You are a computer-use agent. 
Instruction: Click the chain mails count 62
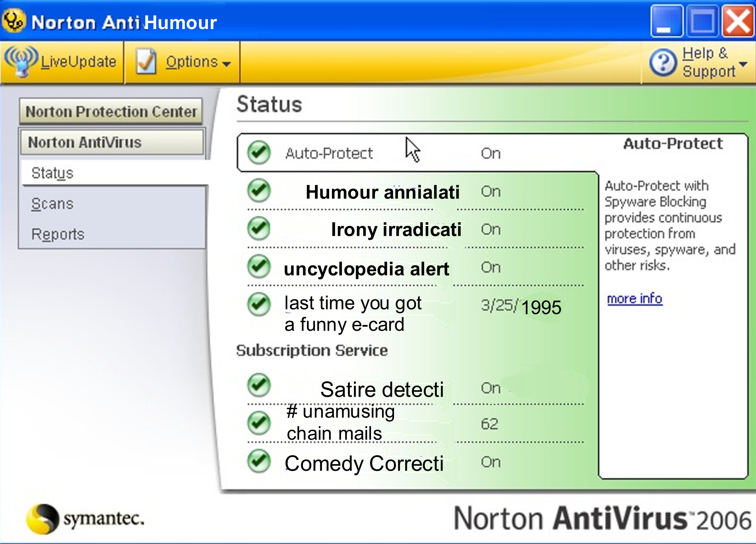[x=489, y=424]
